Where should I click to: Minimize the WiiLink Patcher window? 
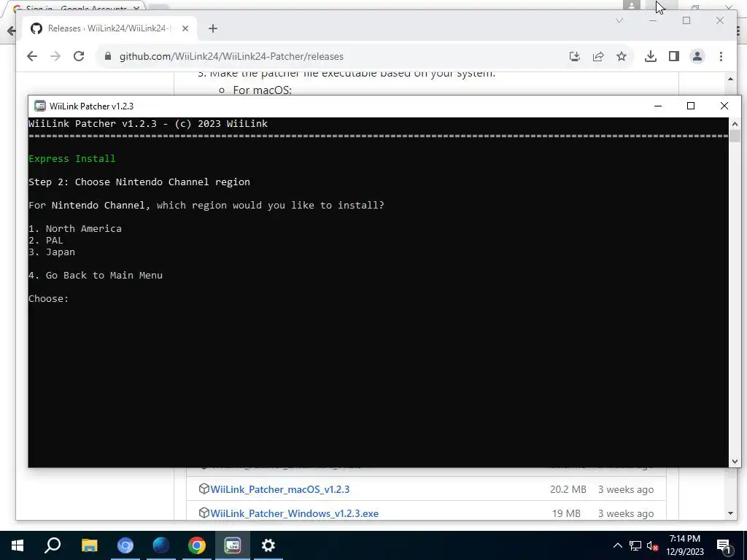click(x=658, y=106)
